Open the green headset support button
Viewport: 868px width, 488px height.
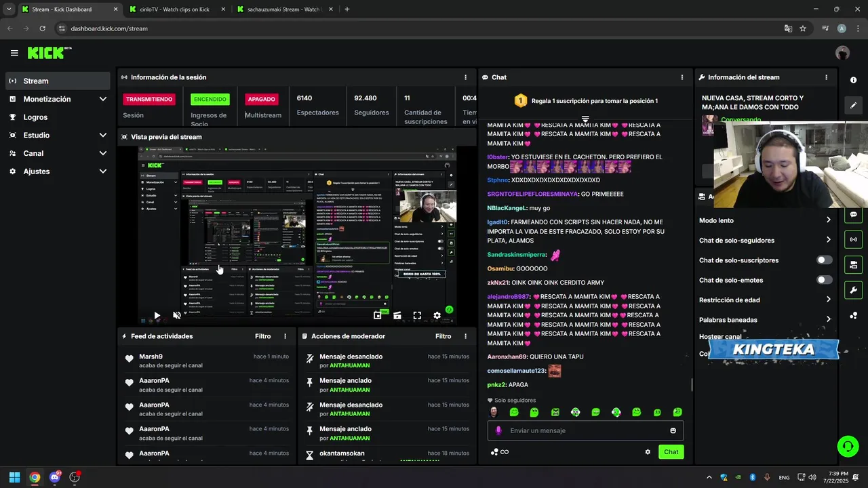point(848,446)
